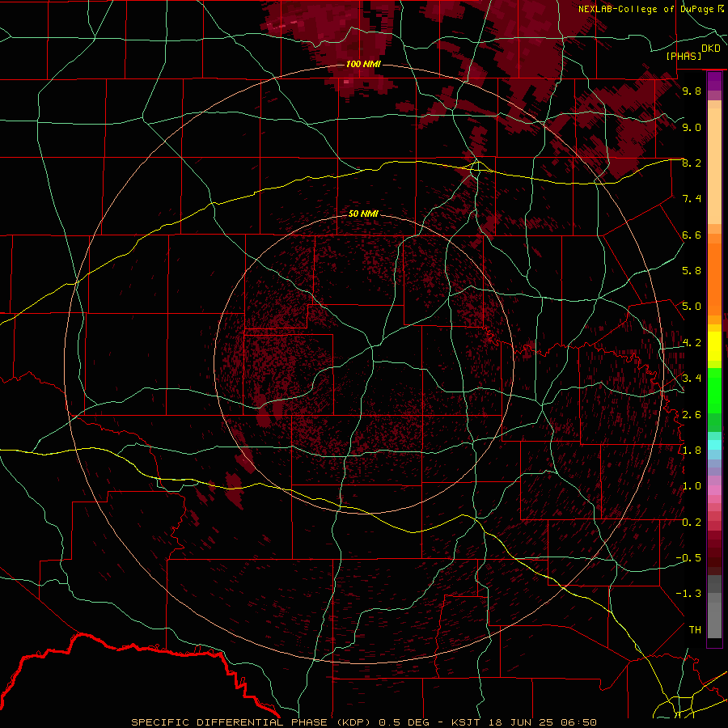
Task: Click the 1.8 color scale value
Action: pyautogui.click(x=692, y=451)
